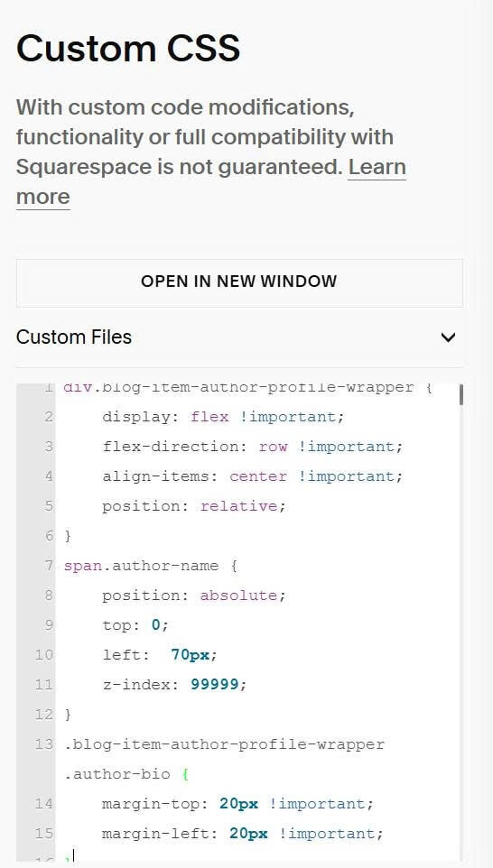The image size is (493, 868).
Task: Click line number 7 in gutter
Action: tap(48, 566)
